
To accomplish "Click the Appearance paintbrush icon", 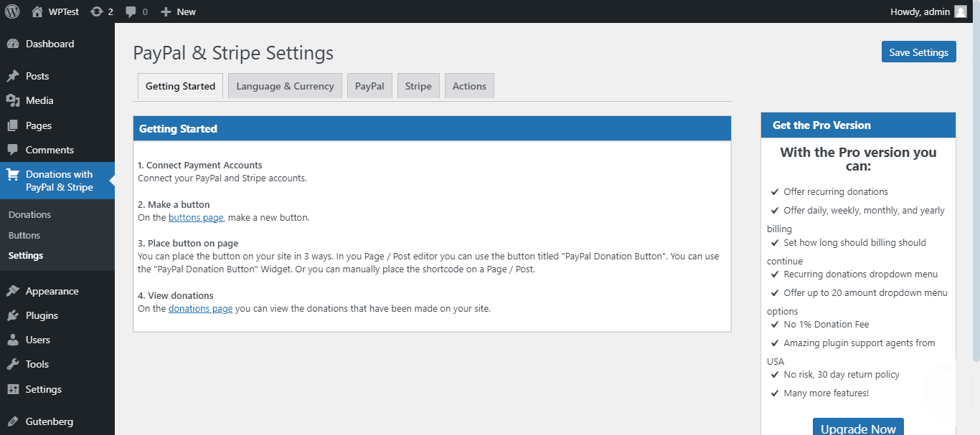I will [13, 291].
